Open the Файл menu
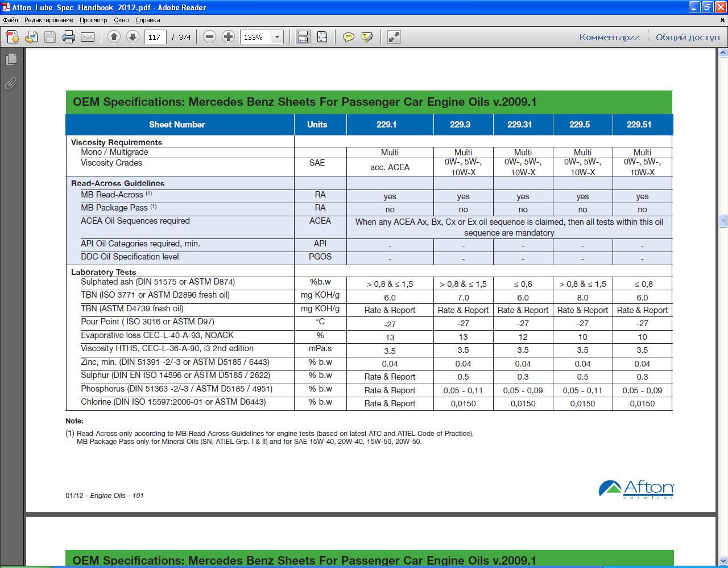728x568 pixels. pos(10,20)
